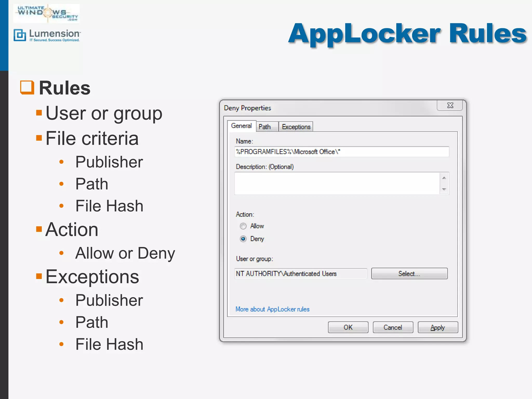Click the User or group field
Viewport: 532px width, 399px height.
click(x=301, y=274)
